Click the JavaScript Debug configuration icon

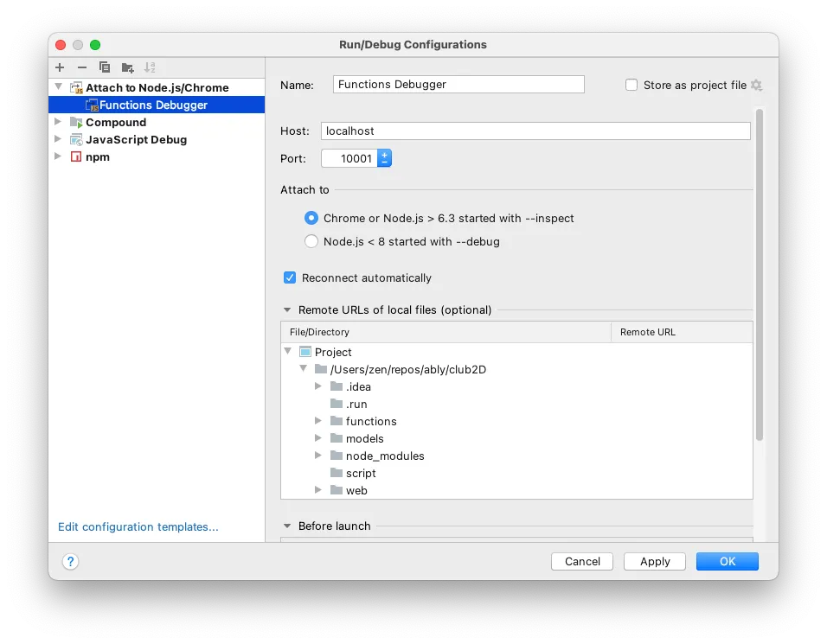76,140
